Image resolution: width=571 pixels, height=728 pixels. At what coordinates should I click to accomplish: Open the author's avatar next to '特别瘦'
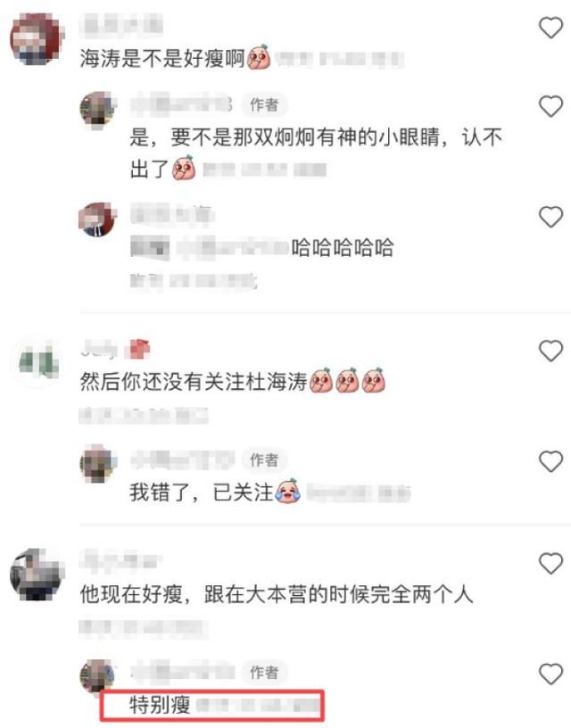point(97,675)
